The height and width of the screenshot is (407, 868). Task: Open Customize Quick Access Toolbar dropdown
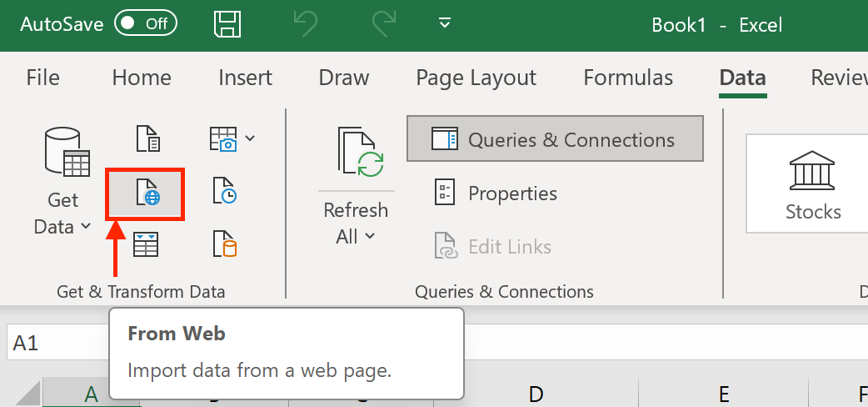click(444, 23)
